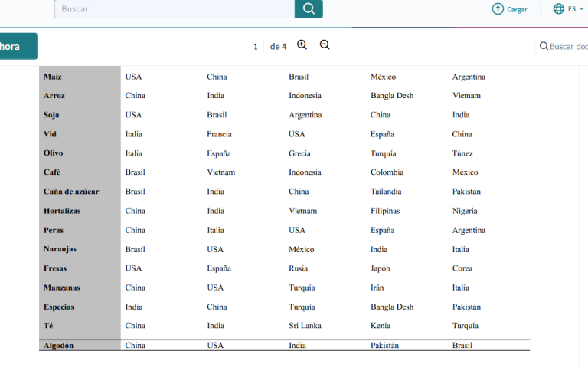Click 'Sri Lanka' in the Té row
This screenshot has width=588, height=368.
coord(305,326)
